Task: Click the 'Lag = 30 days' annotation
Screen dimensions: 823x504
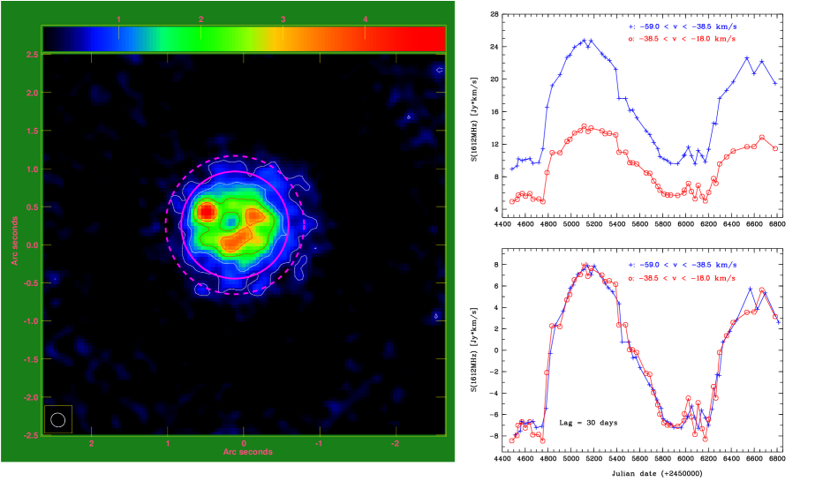Action: pyautogui.click(x=588, y=423)
